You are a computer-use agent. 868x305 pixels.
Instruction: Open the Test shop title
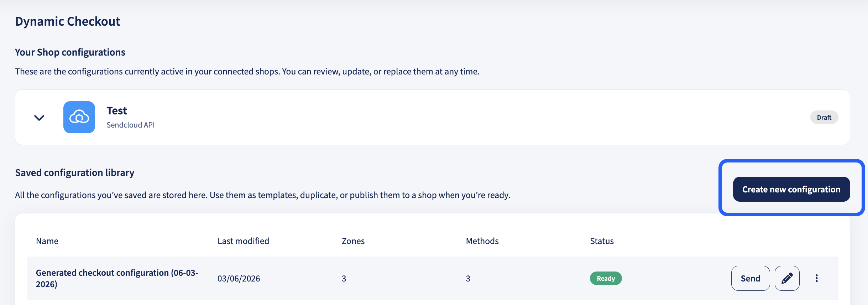[x=117, y=111]
